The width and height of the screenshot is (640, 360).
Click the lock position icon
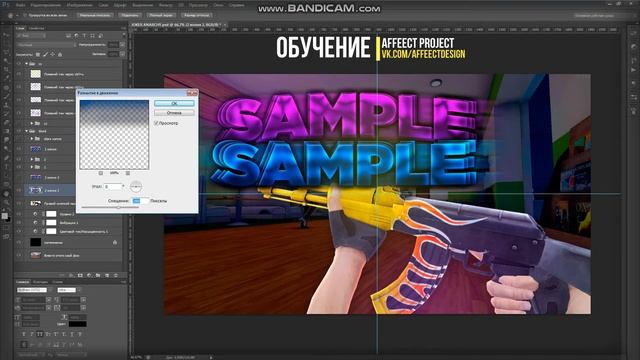pyautogui.click(x=53, y=54)
